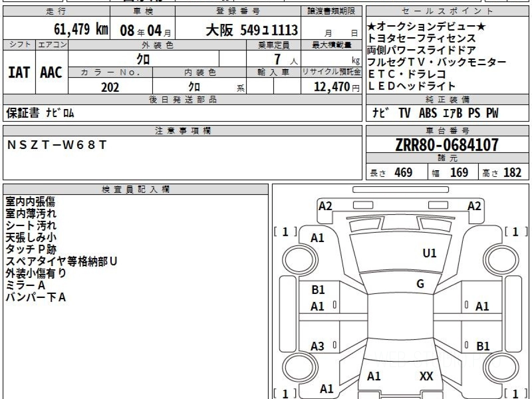The width and height of the screenshot is (532, 399).
Task: Select the 保証書 ナビロム entry
Action: point(40,113)
